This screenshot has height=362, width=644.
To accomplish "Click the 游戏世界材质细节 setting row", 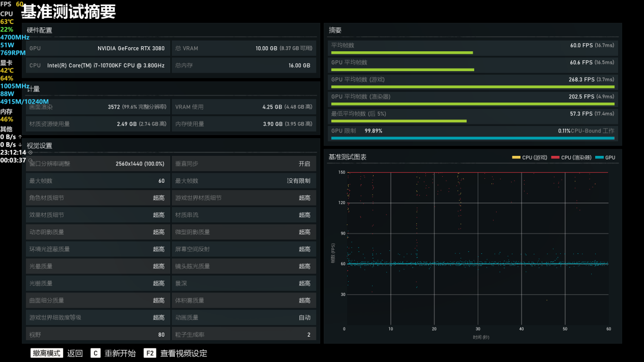I will (x=244, y=198).
